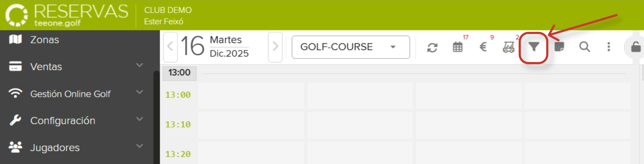Viewport: 644px width, 164px height.
Task: Open the GOLF-COURSE dropdown
Action: [351, 47]
